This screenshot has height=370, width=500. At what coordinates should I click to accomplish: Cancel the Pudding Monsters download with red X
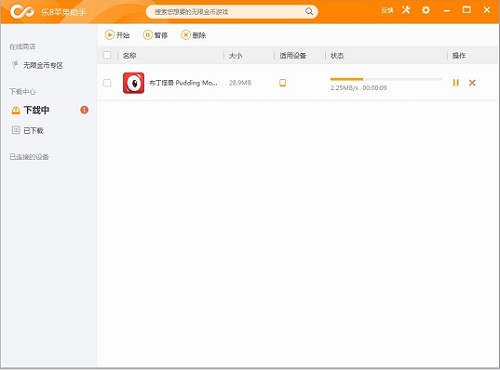pos(472,83)
